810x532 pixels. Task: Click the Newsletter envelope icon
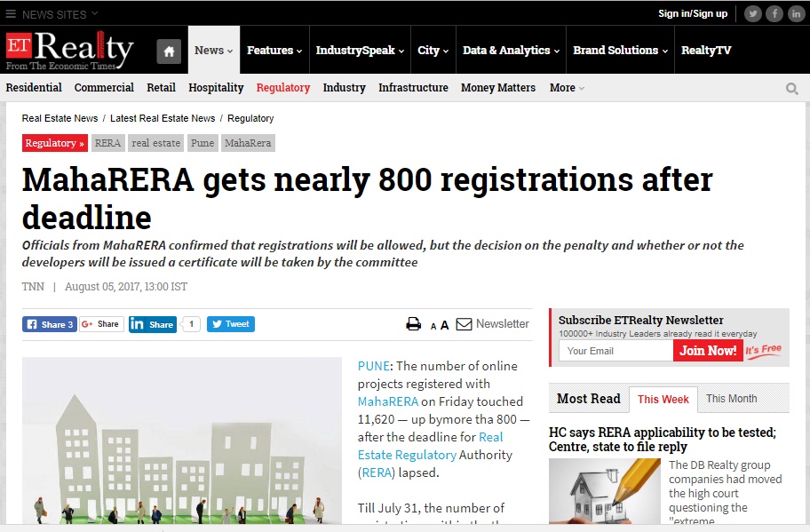[x=464, y=324]
